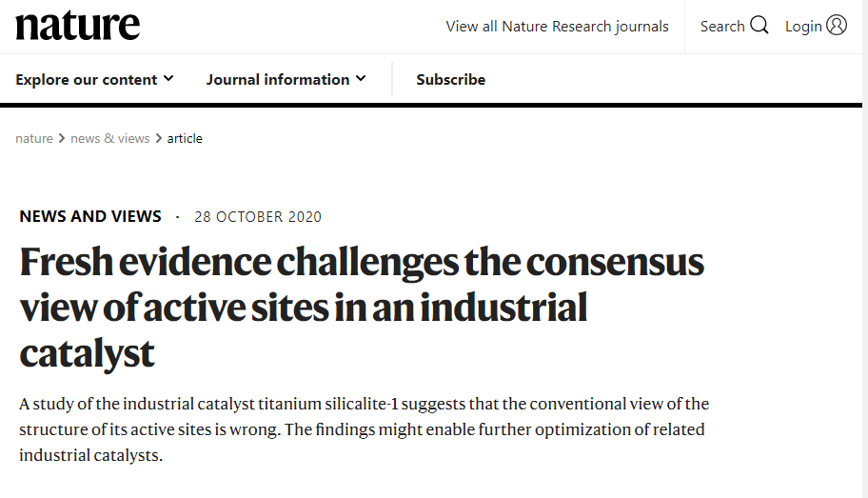This screenshot has width=868, height=498.
Task: Expand Journal information dropdown arrow
Action: (361, 79)
